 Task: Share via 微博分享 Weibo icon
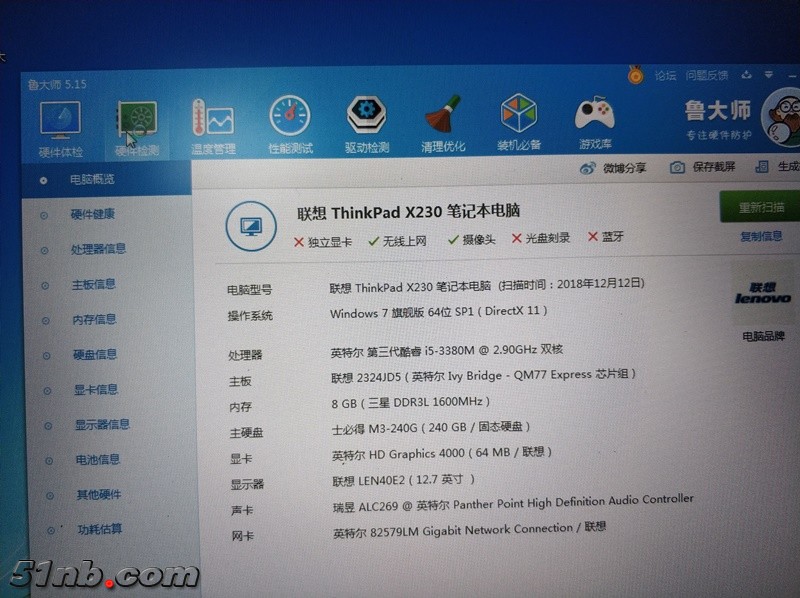[612, 168]
